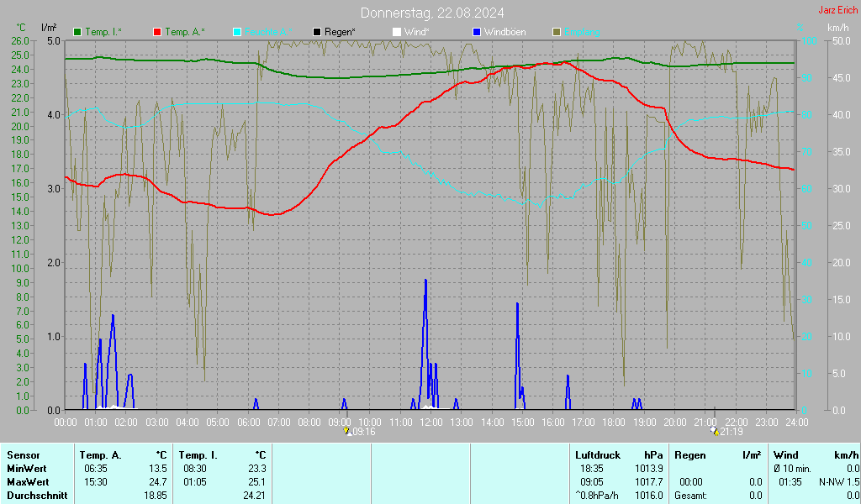Click the green Temp. I. legend swatch
The image size is (861, 504).
tap(77, 33)
